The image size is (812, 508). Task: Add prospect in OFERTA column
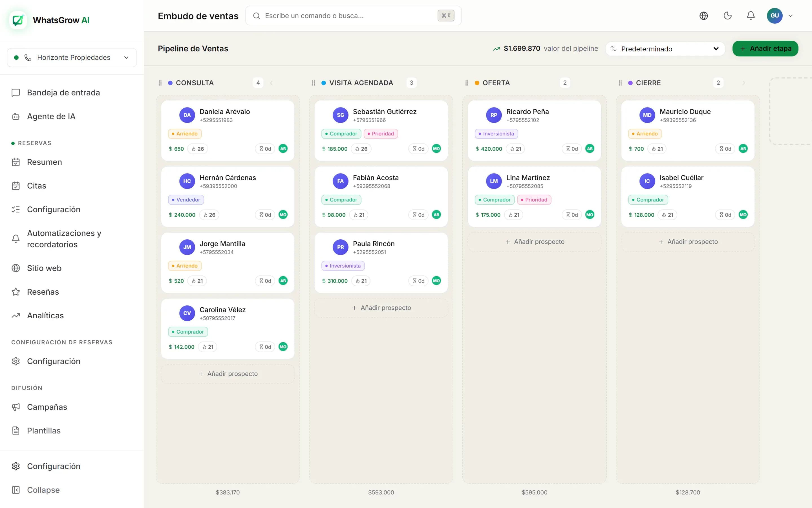(x=535, y=242)
